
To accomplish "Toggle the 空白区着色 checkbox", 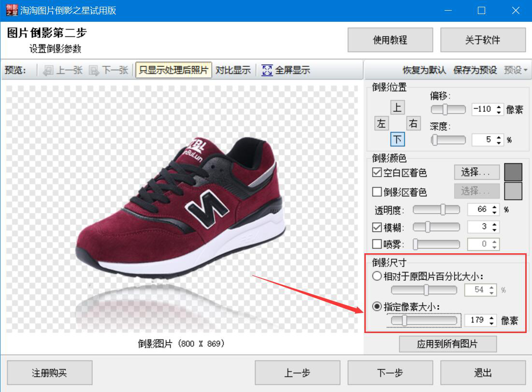I will [x=377, y=173].
